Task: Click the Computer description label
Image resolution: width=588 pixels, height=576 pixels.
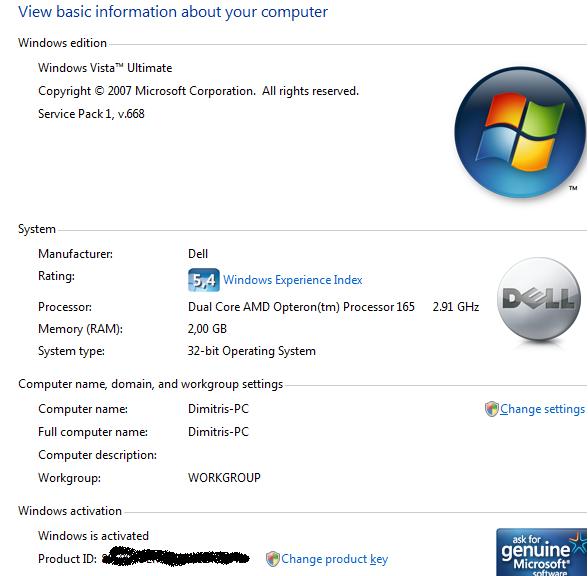Action: coord(98,455)
